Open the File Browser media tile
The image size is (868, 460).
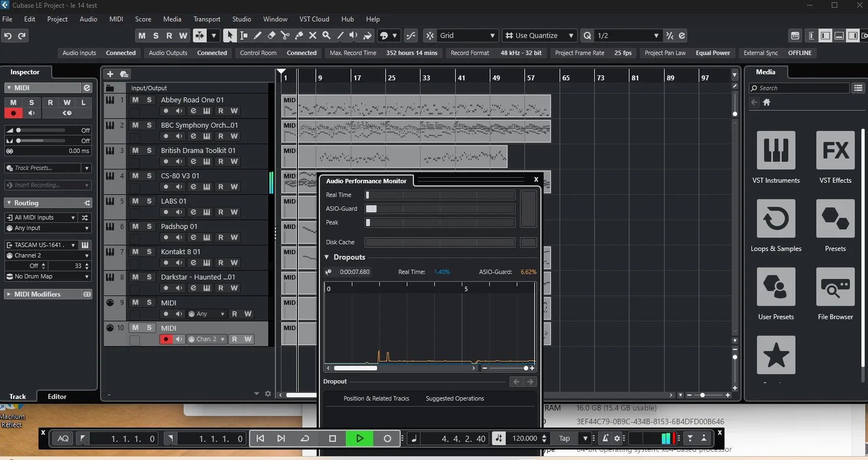pyautogui.click(x=835, y=287)
